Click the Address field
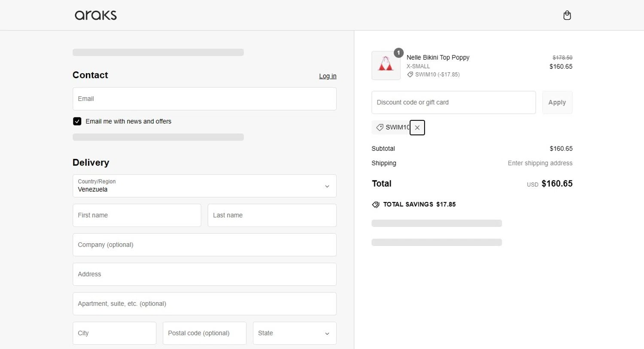644x349 pixels. 204,274
